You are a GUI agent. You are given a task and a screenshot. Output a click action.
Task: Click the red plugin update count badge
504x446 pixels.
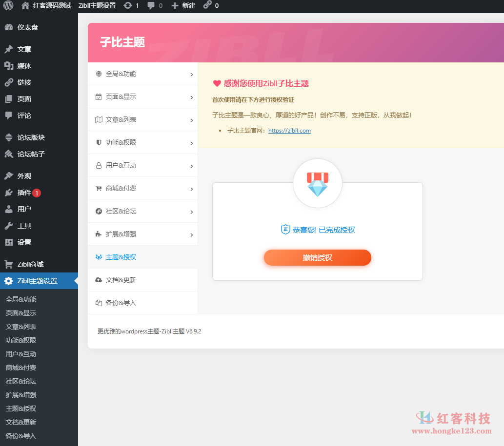(x=37, y=193)
